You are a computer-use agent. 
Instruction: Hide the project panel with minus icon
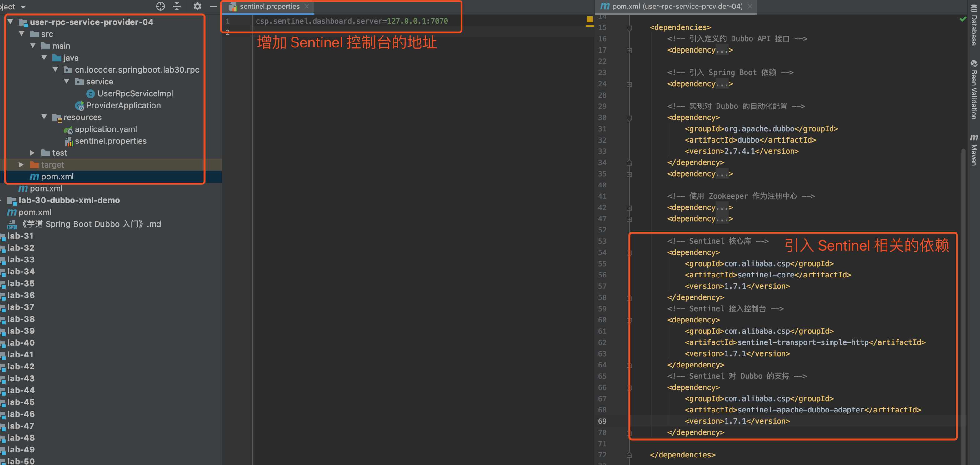tap(213, 6)
